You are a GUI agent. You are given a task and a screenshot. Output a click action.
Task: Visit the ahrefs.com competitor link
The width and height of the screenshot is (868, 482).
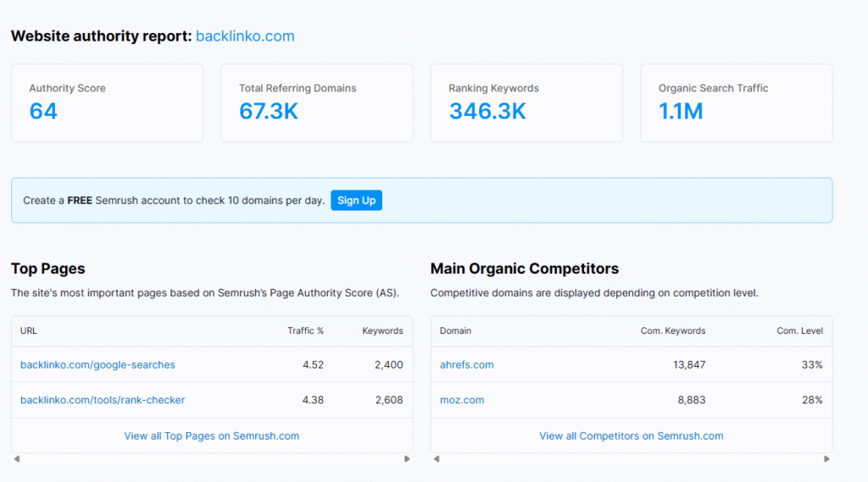tap(466, 365)
